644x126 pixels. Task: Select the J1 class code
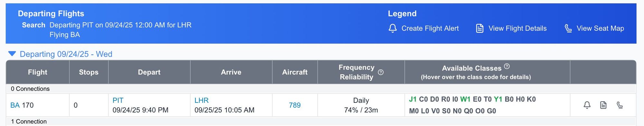coord(413,99)
